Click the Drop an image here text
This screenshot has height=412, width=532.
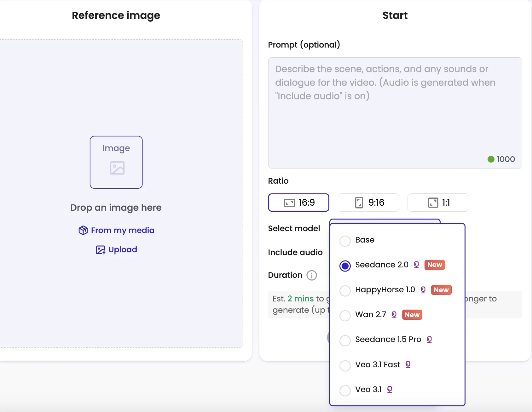[x=116, y=208]
